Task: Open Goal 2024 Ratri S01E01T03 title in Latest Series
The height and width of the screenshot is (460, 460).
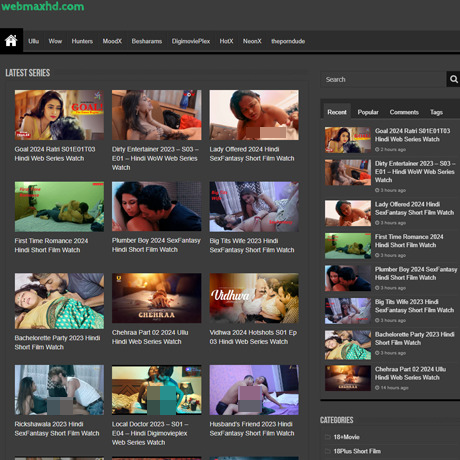Action: (55, 154)
